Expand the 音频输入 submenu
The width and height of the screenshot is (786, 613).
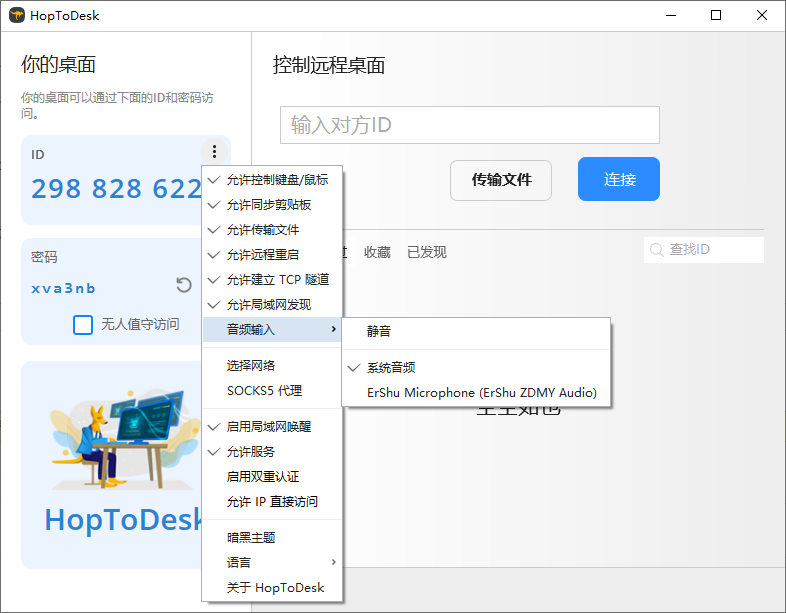[x=272, y=330]
